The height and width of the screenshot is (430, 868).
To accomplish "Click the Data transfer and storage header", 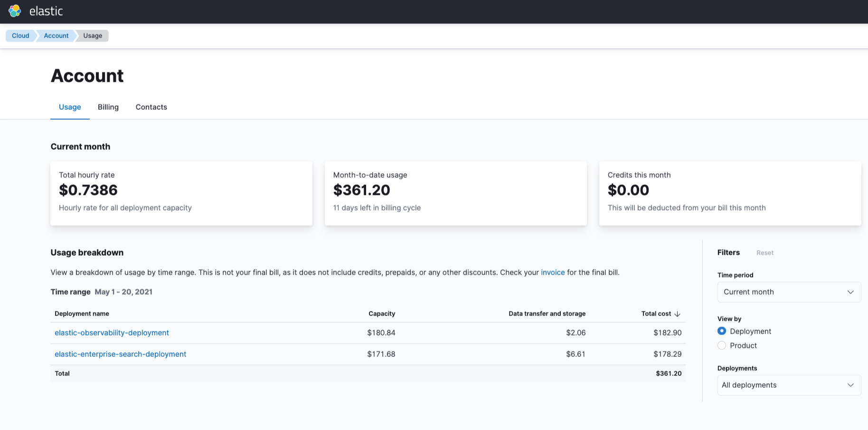I will click(547, 314).
